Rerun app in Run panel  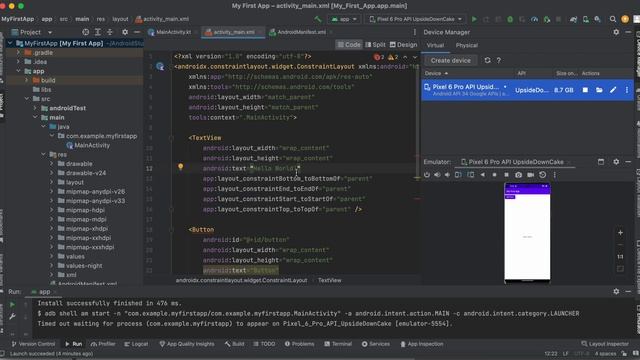coord(12,304)
